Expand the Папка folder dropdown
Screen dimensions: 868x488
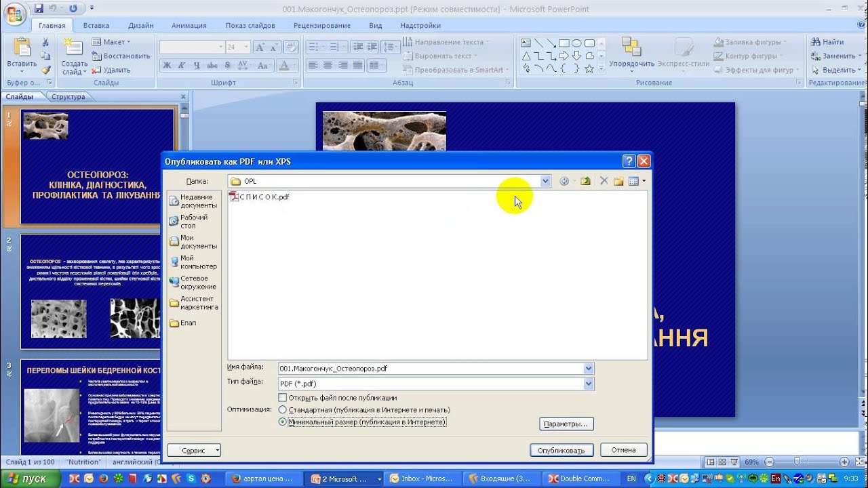tap(545, 181)
